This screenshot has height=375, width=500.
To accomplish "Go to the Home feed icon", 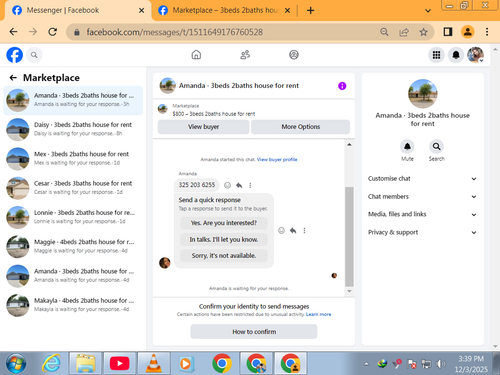I will point(196,55).
